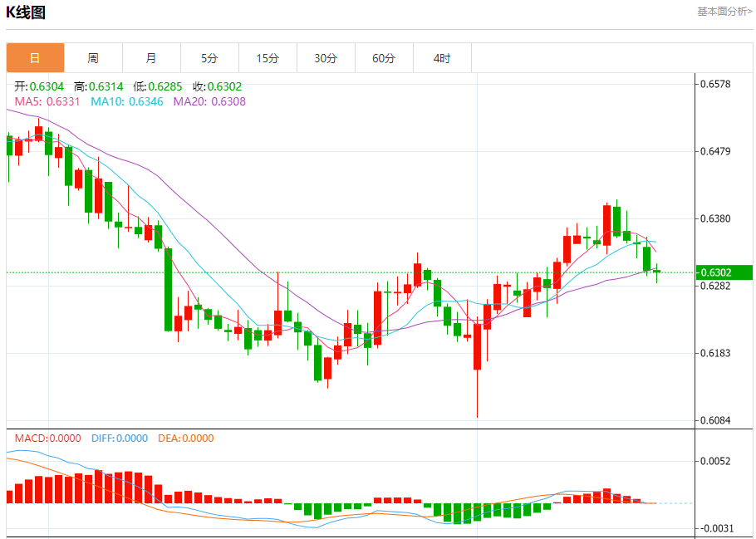The width and height of the screenshot is (756, 539).
Task: Select the 日 daily chart tab
Action: click(35, 58)
